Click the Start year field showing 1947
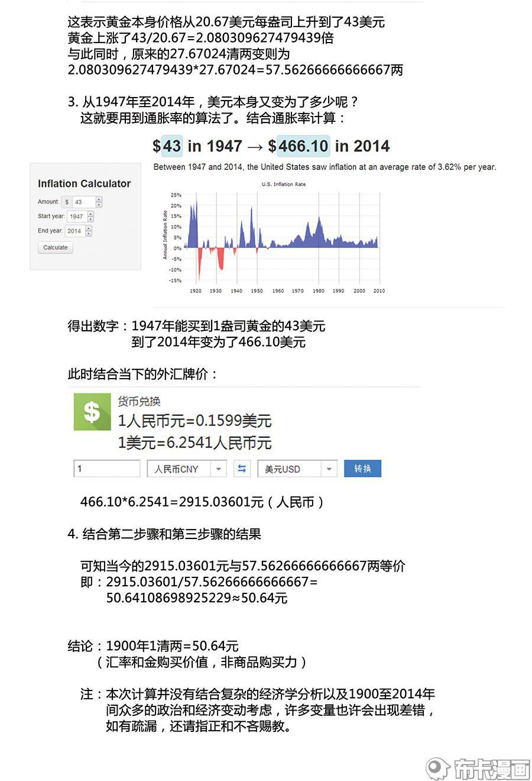The height and width of the screenshot is (781, 532). (x=77, y=217)
